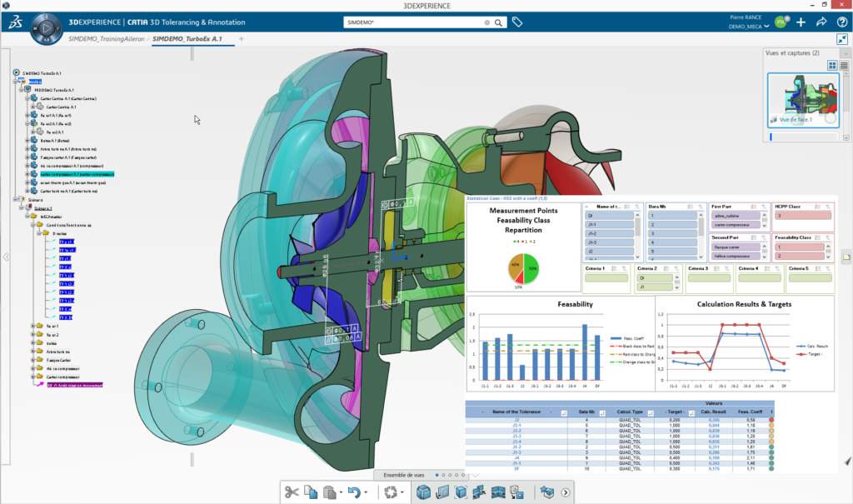Clear the SIMDEMO search text

(486, 22)
